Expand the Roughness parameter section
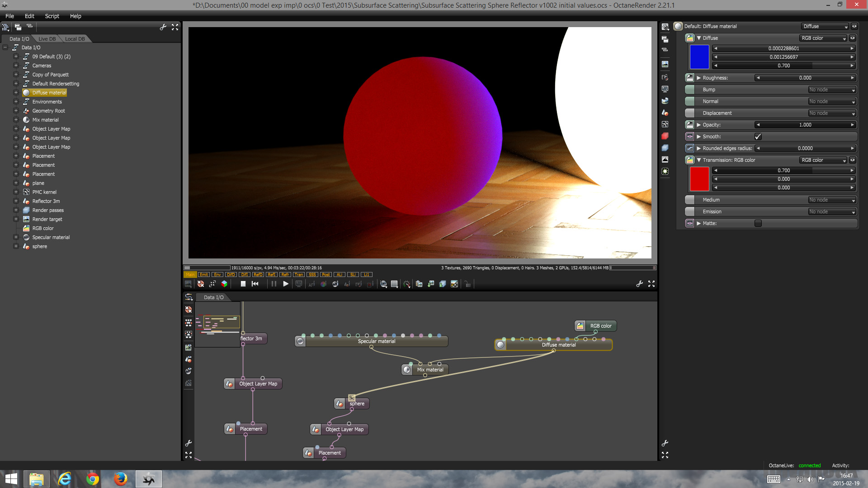 (698, 78)
